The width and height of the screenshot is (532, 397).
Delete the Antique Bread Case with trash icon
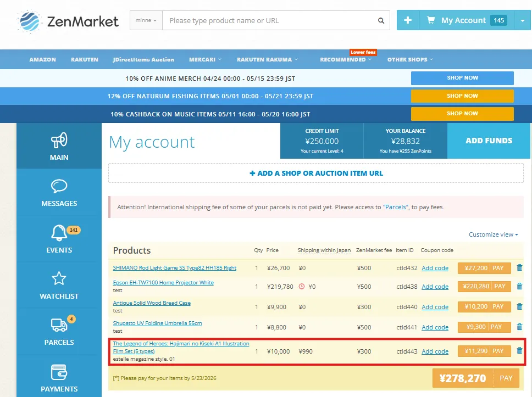(x=519, y=306)
